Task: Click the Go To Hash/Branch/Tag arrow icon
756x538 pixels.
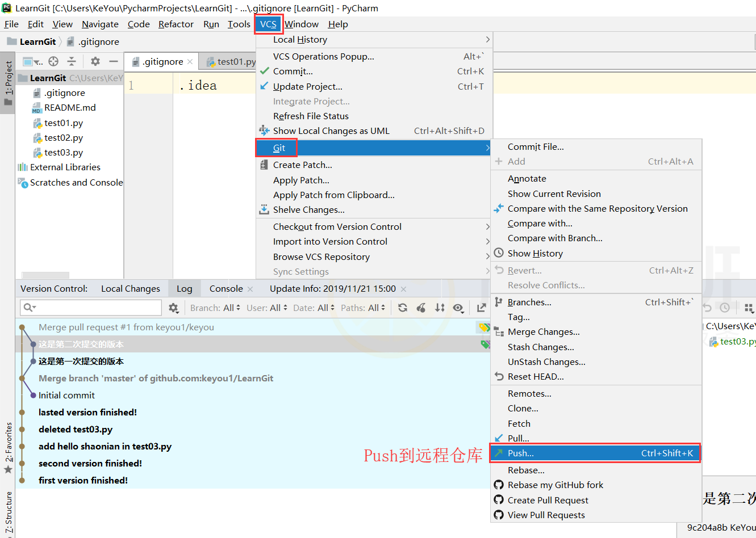Action: pos(482,308)
